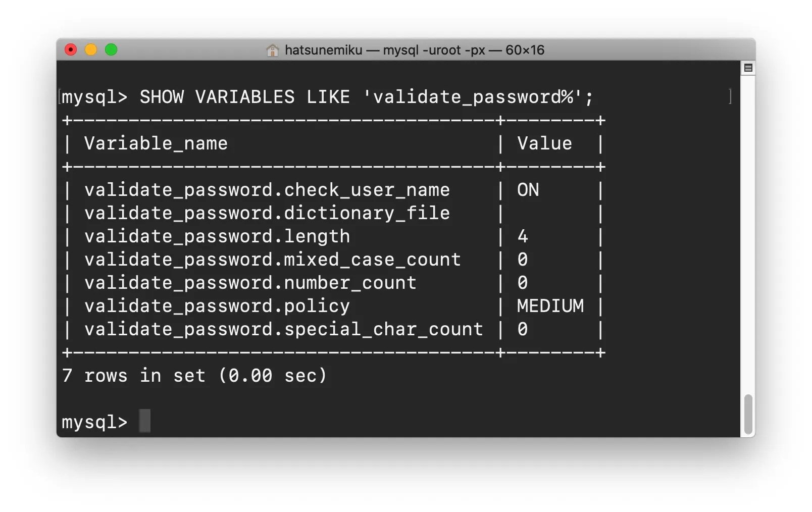This screenshot has width=812, height=512.
Task: Click validate_password.length row text
Action: 217,236
